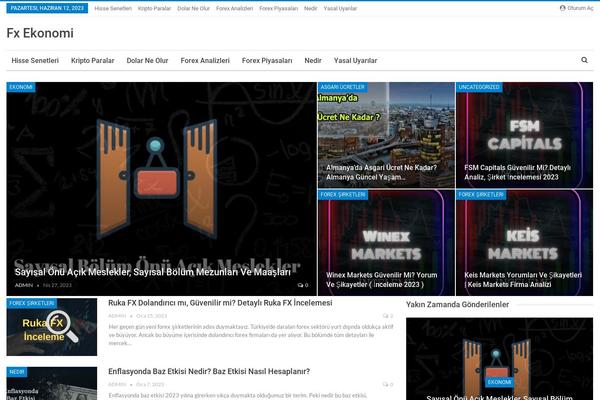
Task: Click ADMIN author on featured article
Action: coord(24,285)
